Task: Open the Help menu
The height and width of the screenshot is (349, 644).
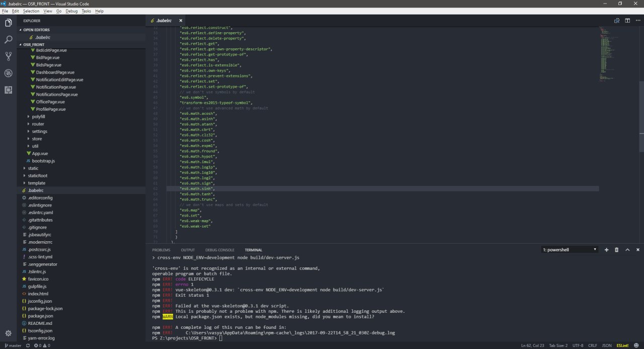Action: click(99, 11)
